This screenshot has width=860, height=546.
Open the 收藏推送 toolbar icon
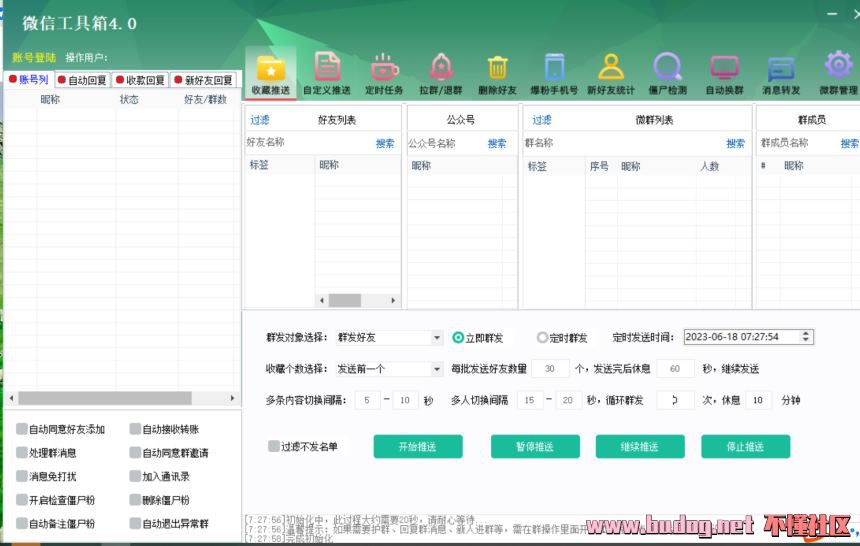[271, 68]
